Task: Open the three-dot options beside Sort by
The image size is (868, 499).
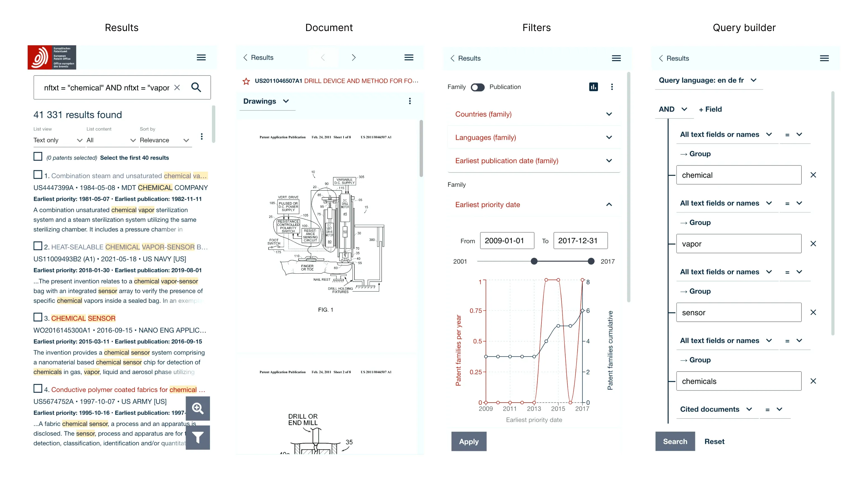Action: pos(202,136)
